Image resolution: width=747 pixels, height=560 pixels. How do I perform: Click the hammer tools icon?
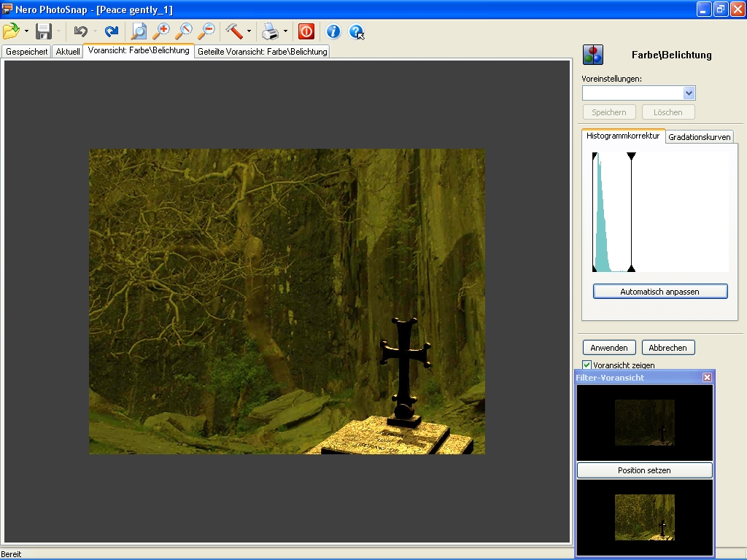[234, 31]
